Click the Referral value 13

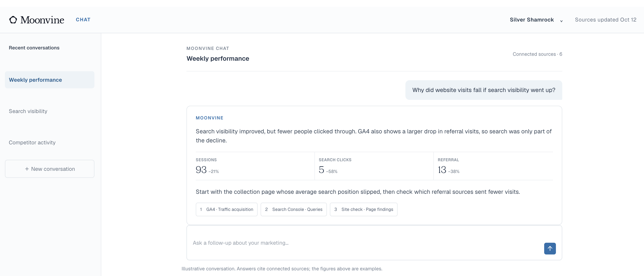coord(442,170)
